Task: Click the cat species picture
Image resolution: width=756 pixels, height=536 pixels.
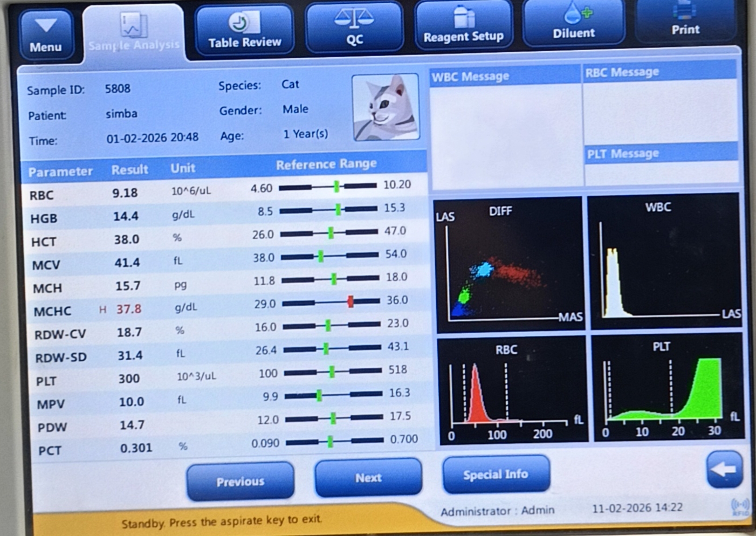Action: 385,108
